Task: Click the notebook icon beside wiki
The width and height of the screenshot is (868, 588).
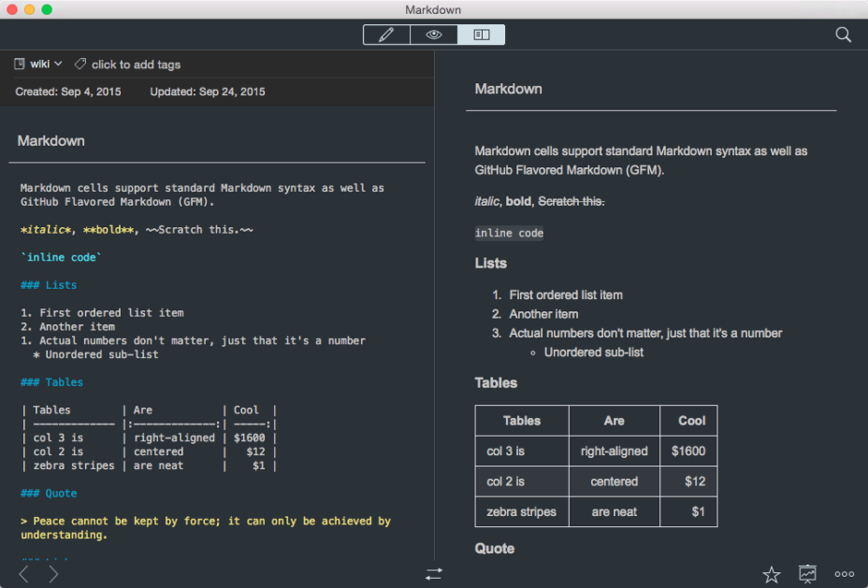Action: (19, 64)
